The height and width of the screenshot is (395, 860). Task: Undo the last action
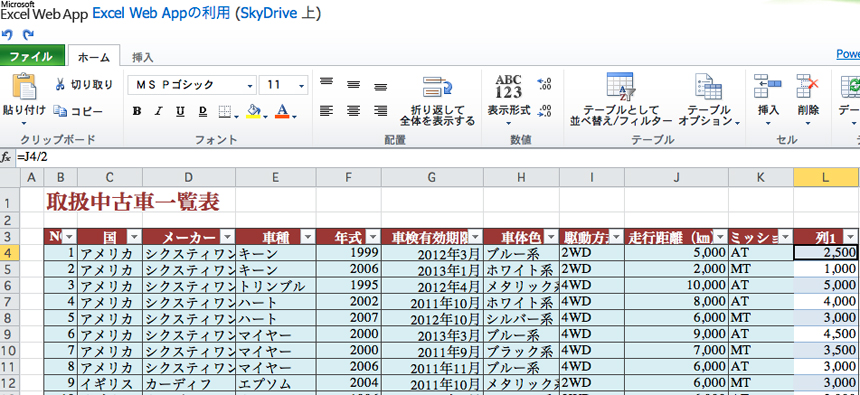pyautogui.click(x=7, y=35)
